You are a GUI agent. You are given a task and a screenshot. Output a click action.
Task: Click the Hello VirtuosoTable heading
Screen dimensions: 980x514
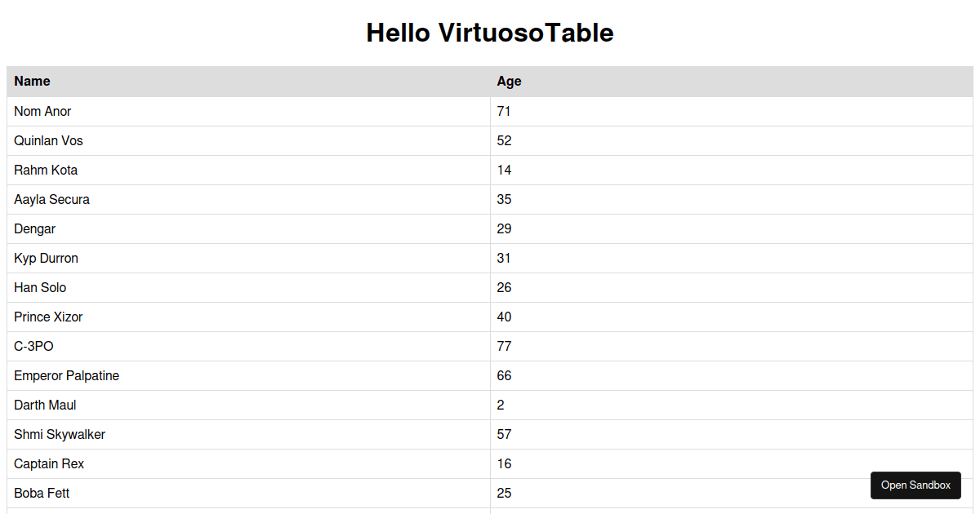click(x=489, y=33)
